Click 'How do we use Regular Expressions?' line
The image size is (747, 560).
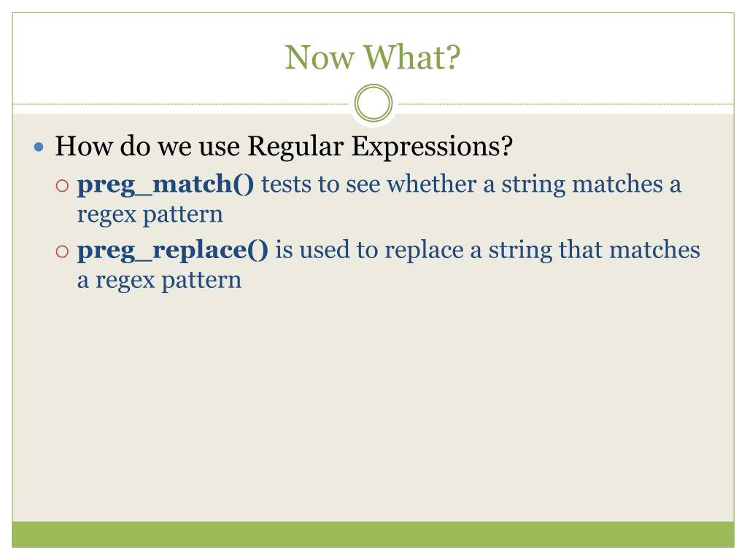(x=284, y=146)
